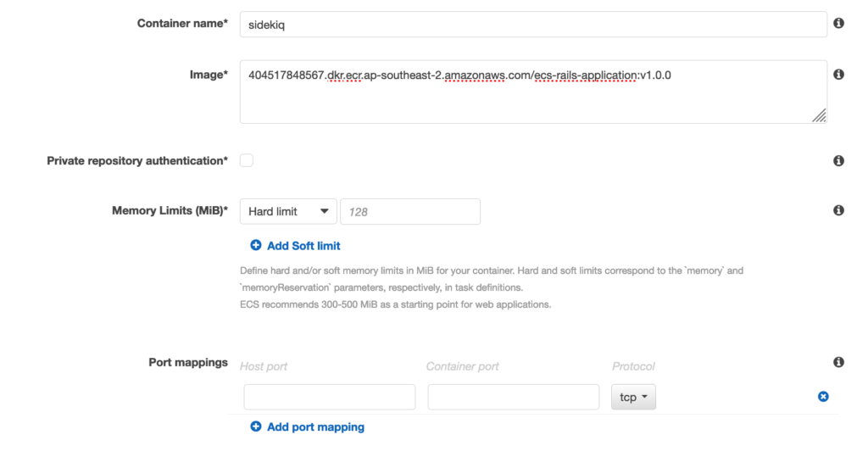Select the memory limit field showing 128
The image size is (868, 457).
[x=410, y=212]
